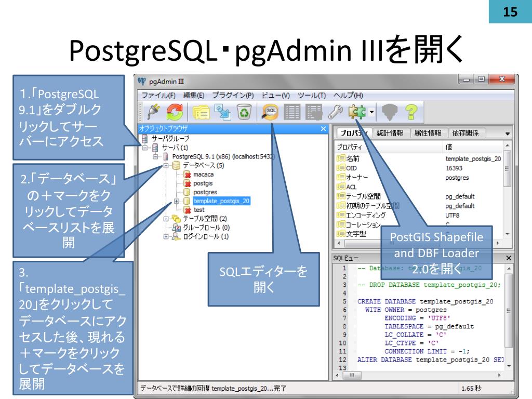
Task: Open the ツール(T) menu
Action: point(312,96)
